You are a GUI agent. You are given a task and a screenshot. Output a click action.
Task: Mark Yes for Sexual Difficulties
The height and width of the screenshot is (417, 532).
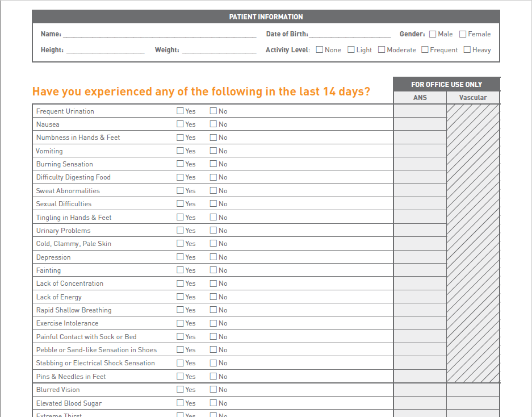pos(180,204)
